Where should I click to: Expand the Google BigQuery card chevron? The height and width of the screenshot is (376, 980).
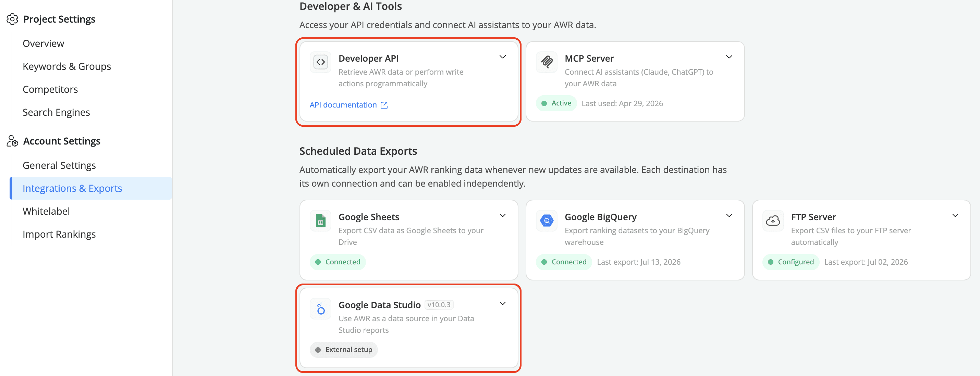[729, 215]
